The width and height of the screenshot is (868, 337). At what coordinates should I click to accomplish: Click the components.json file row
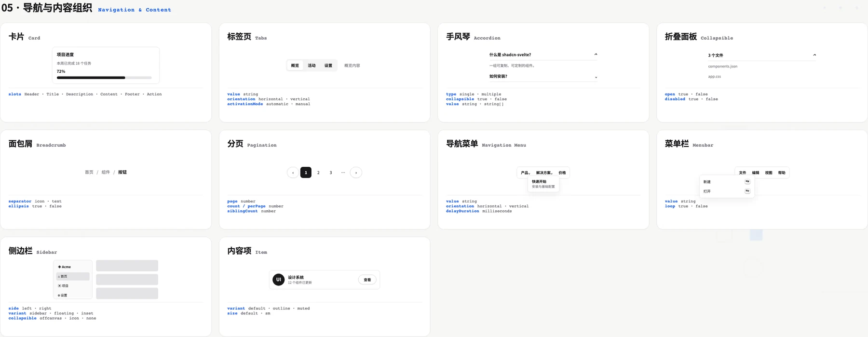pyautogui.click(x=722, y=67)
